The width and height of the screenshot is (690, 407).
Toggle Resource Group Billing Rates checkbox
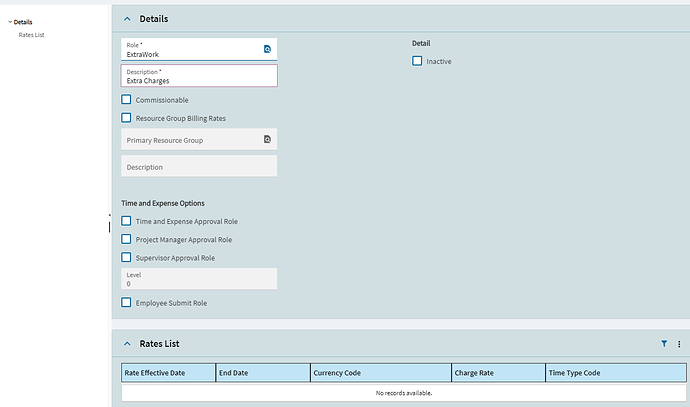(x=126, y=118)
